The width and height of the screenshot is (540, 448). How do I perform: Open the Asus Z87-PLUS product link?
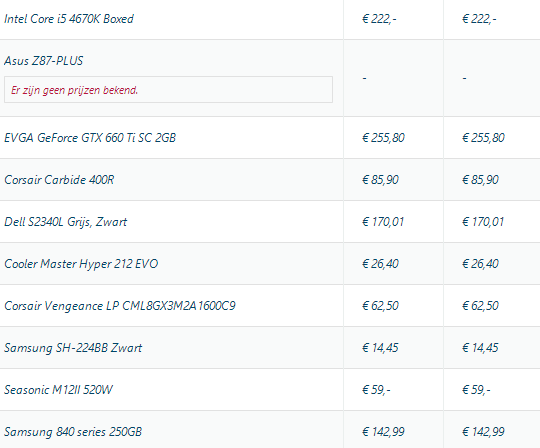point(43,61)
